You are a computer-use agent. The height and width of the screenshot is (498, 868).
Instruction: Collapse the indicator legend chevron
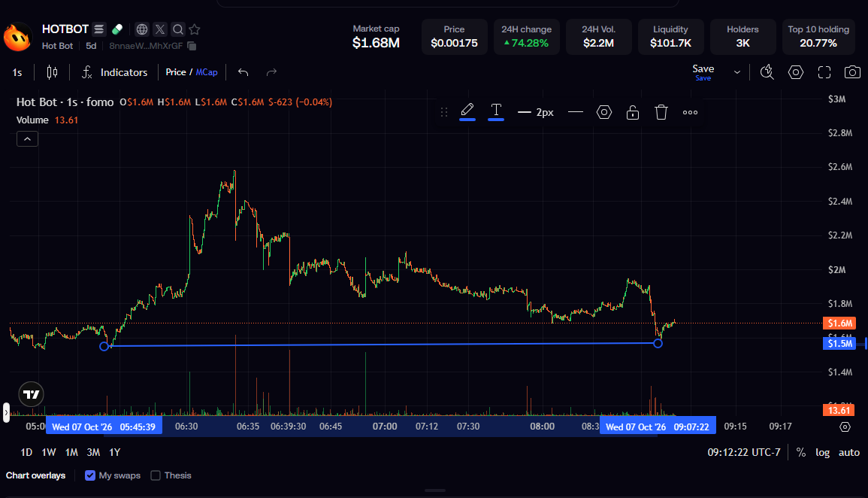pos(27,138)
